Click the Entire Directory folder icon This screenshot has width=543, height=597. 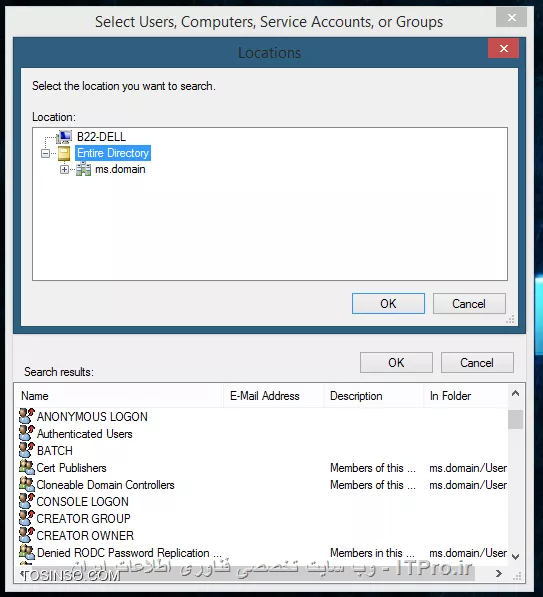pos(64,153)
